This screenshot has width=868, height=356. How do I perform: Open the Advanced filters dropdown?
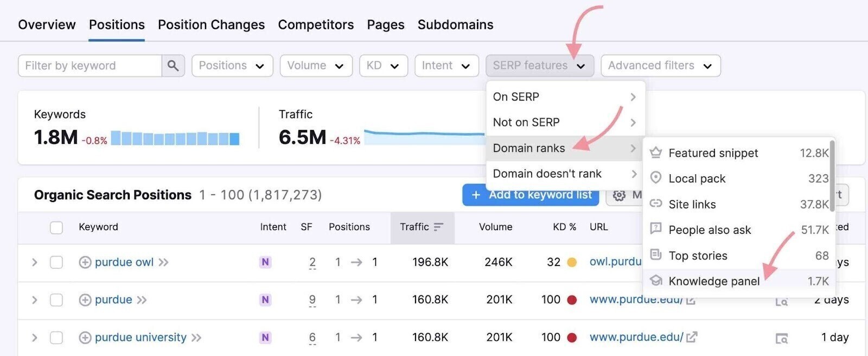tap(660, 66)
